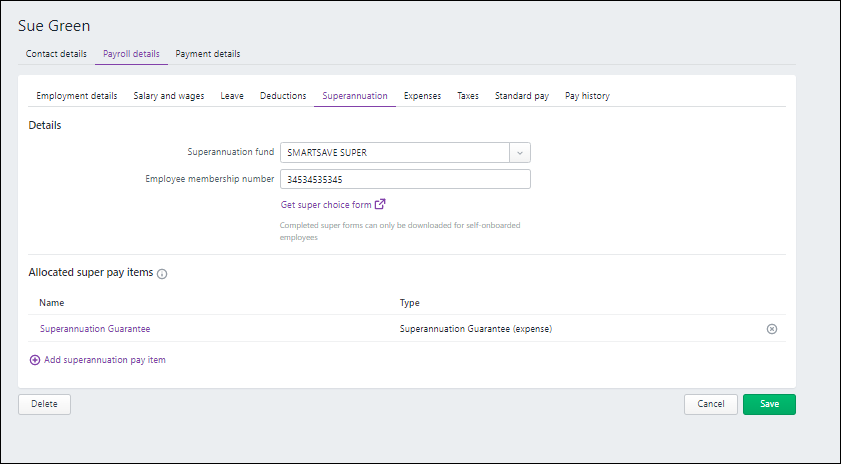Open the Salary and wages tab
The image size is (841, 464).
[x=169, y=96]
